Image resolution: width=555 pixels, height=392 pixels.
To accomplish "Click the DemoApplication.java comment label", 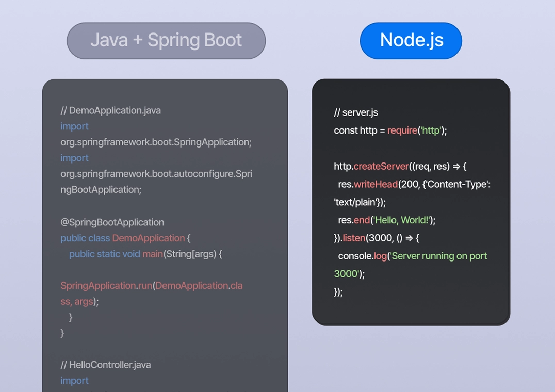I will 110,110.
